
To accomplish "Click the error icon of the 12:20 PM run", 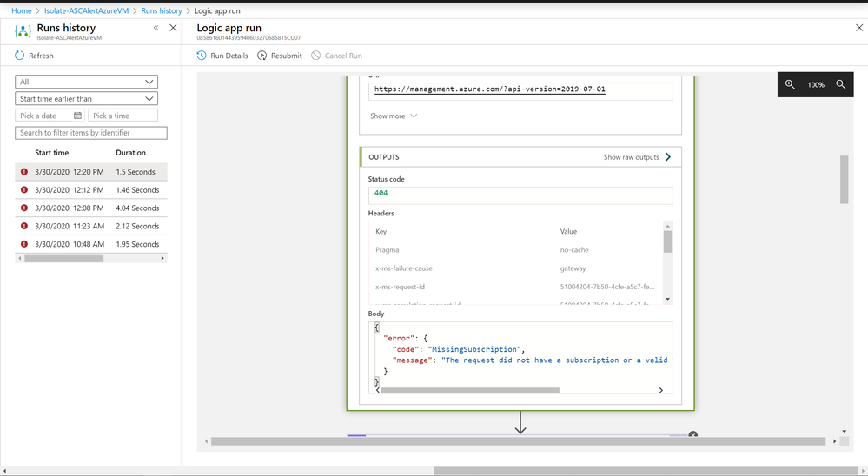I will tap(23, 172).
